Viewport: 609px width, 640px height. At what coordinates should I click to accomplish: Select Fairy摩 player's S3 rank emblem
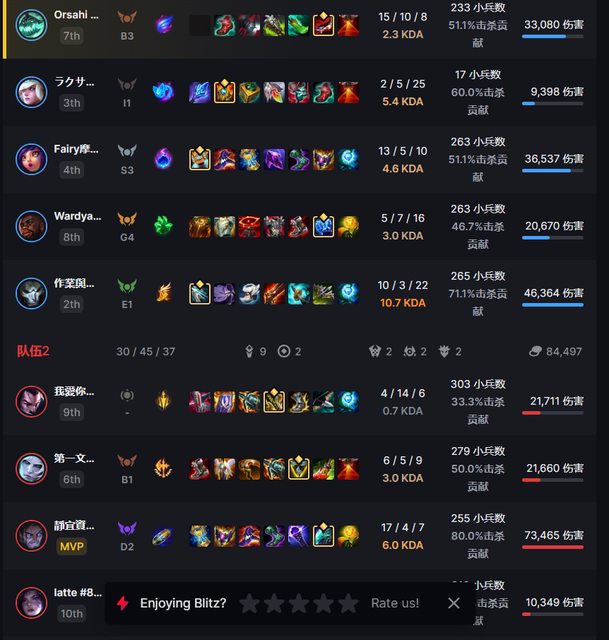tap(127, 151)
